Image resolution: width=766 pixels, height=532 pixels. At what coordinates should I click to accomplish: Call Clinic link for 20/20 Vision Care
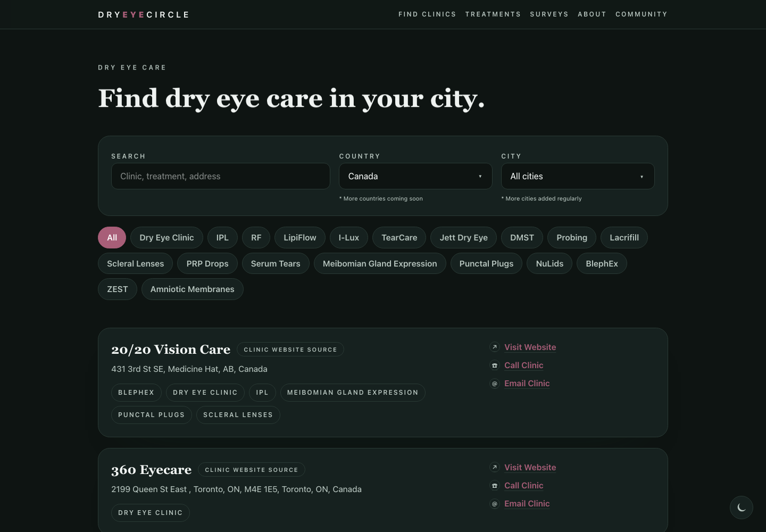tap(524, 365)
